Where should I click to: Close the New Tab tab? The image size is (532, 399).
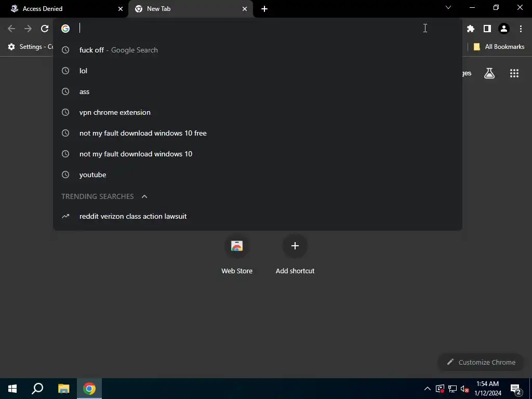[245, 9]
